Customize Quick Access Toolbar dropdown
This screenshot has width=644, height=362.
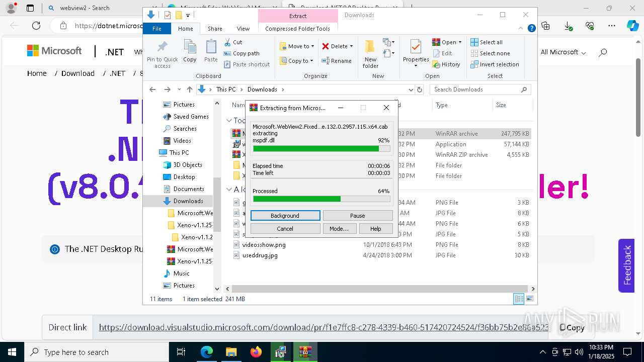coord(188,16)
